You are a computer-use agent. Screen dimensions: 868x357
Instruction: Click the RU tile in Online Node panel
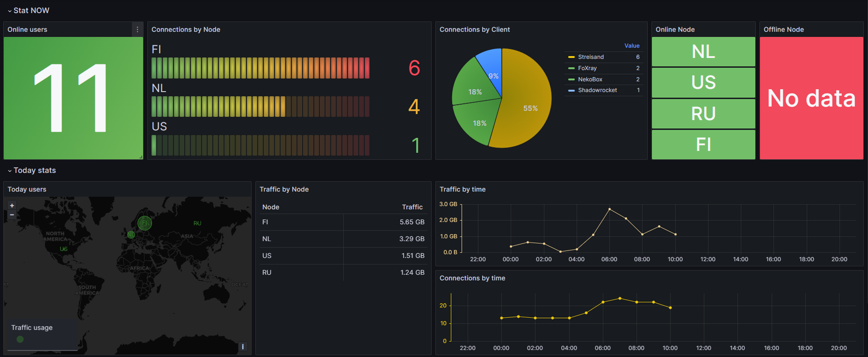[x=703, y=114]
